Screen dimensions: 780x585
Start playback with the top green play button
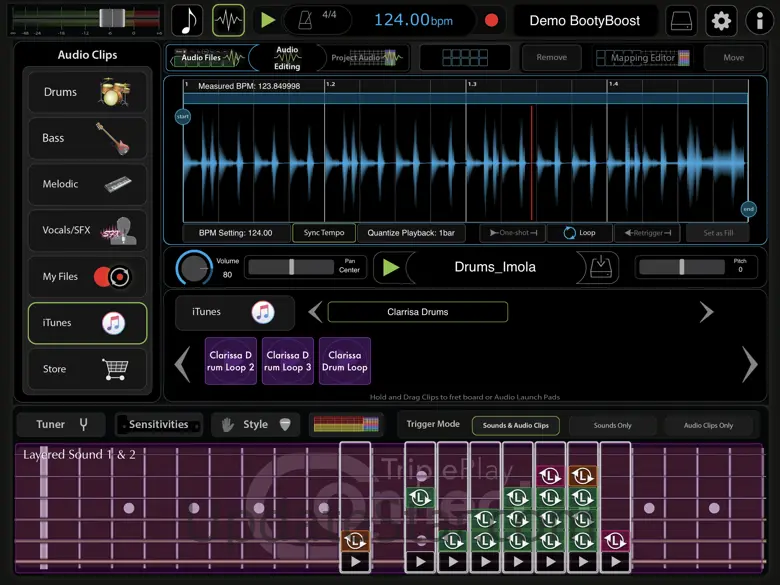point(268,20)
